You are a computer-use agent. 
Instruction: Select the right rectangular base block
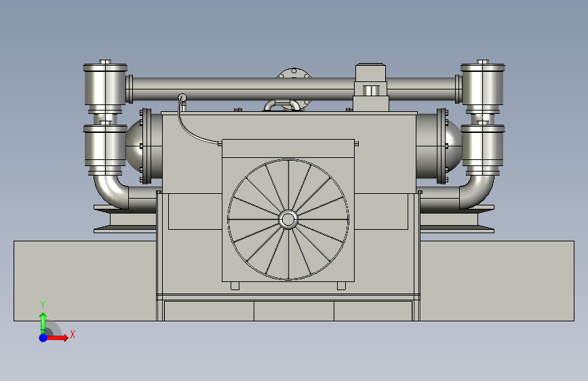click(x=497, y=281)
